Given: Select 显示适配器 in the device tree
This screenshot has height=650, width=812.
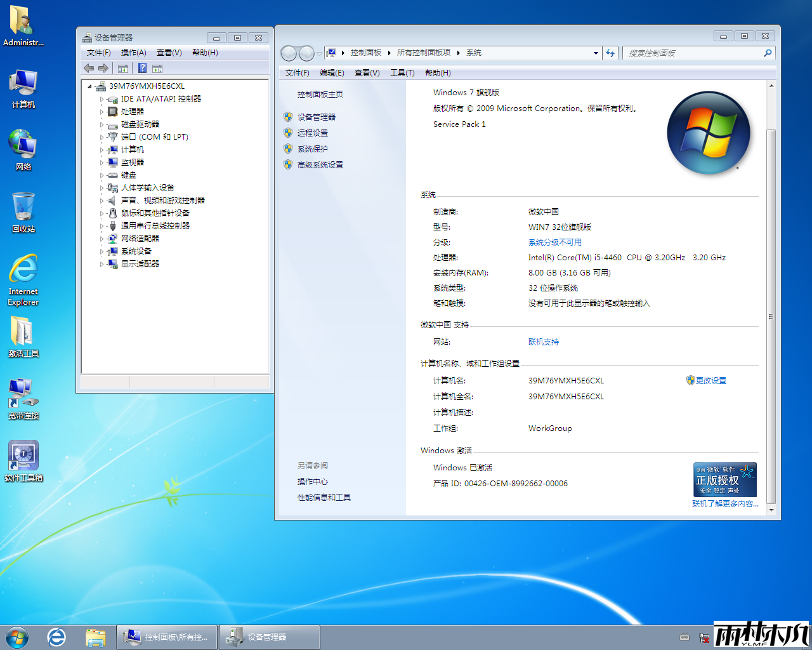Looking at the screenshot, I should 140,264.
